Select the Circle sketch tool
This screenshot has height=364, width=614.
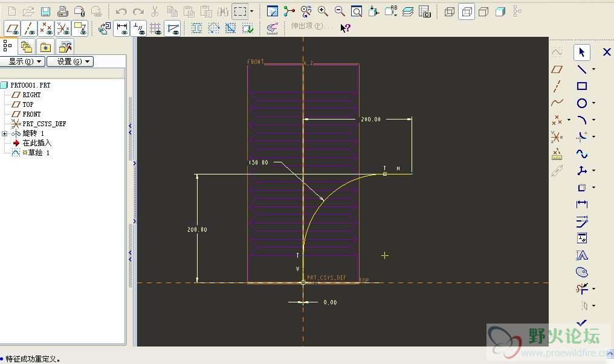[582, 103]
